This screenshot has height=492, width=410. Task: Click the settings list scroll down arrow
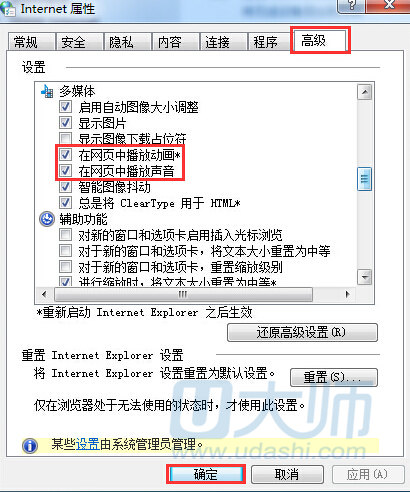click(x=365, y=277)
